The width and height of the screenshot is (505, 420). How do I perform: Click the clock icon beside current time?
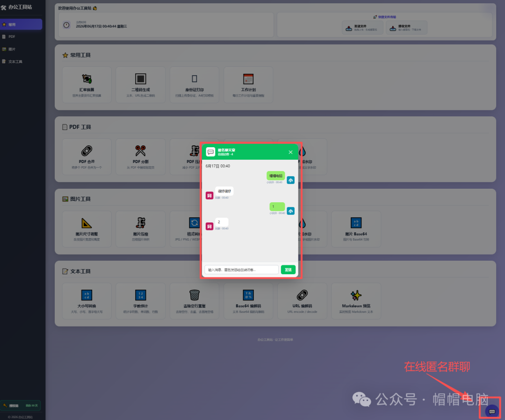point(66,25)
